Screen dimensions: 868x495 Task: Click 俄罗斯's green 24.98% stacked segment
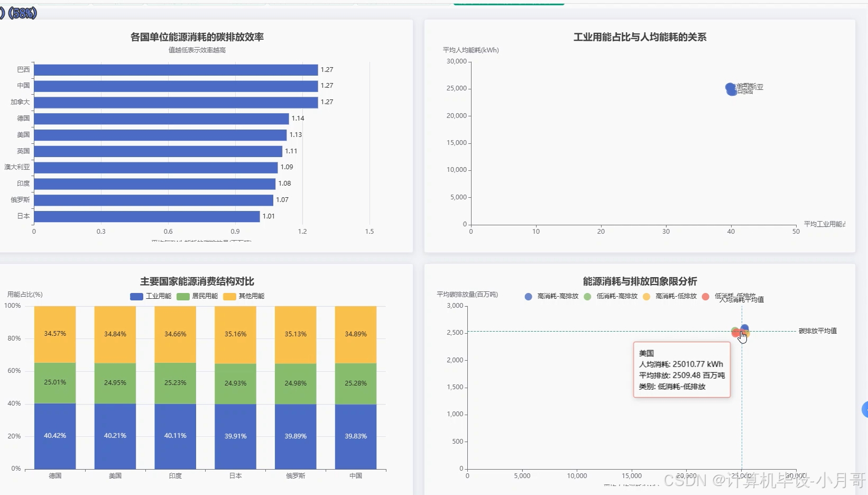pyautogui.click(x=296, y=384)
